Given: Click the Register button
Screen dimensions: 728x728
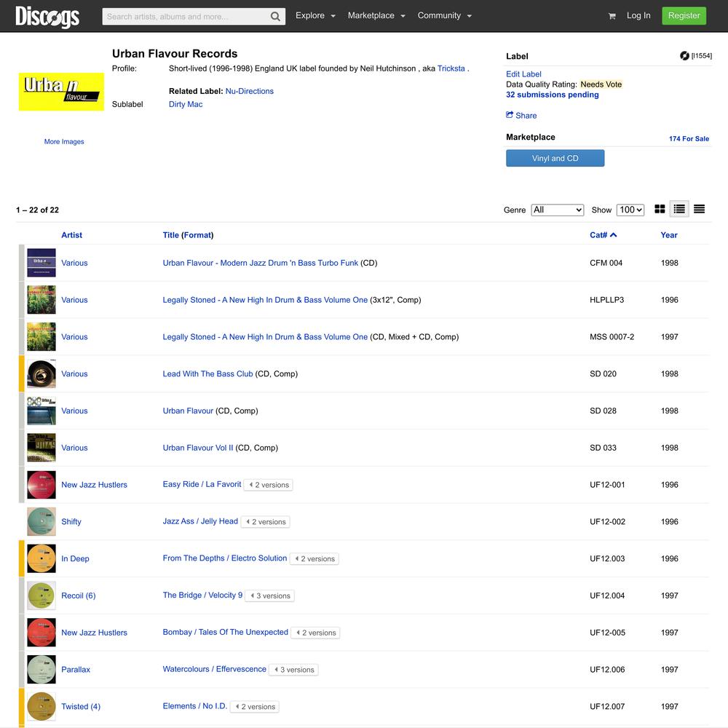Looking at the screenshot, I should [684, 16].
